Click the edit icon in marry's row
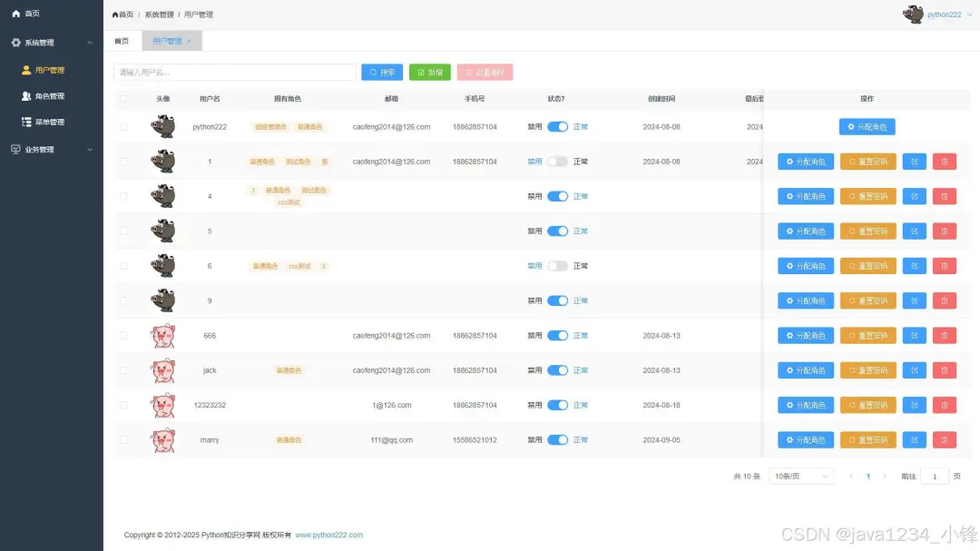 tap(914, 439)
